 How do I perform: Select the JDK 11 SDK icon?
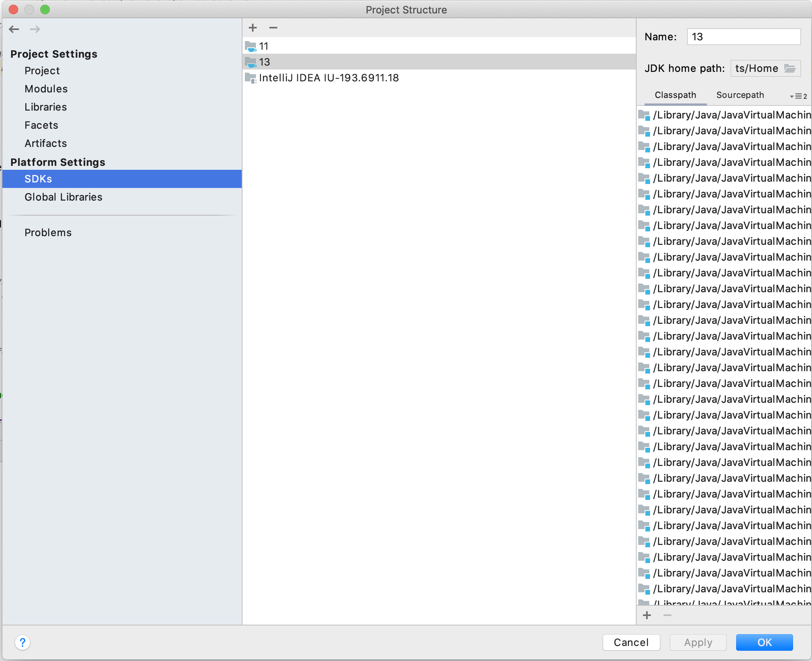(x=250, y=46)
